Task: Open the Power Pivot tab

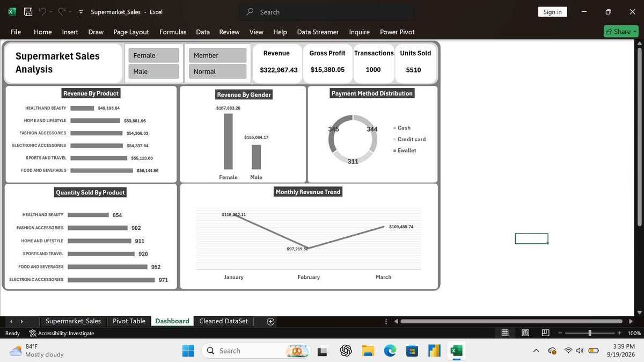Action: click(x=397, y=32)
